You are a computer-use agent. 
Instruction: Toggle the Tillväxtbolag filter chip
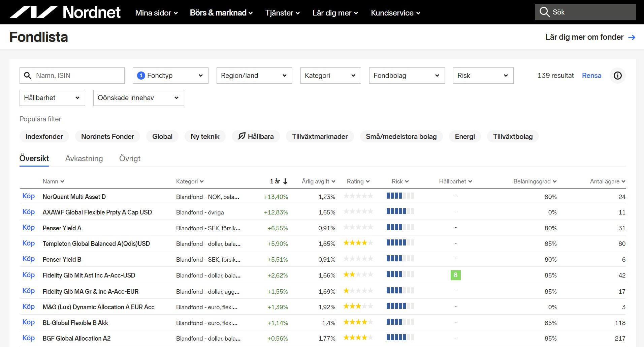[x=513, y=137]
